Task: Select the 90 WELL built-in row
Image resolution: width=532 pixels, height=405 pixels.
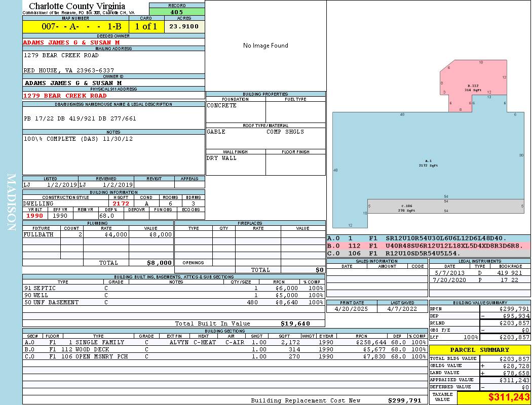Action: (x=174, y=295)
